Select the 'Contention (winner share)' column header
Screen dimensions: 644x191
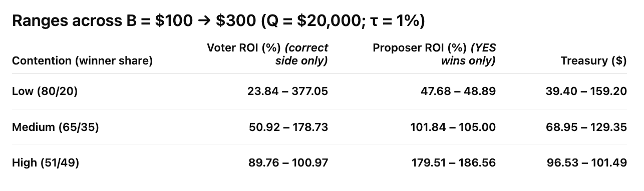(82, 61)
